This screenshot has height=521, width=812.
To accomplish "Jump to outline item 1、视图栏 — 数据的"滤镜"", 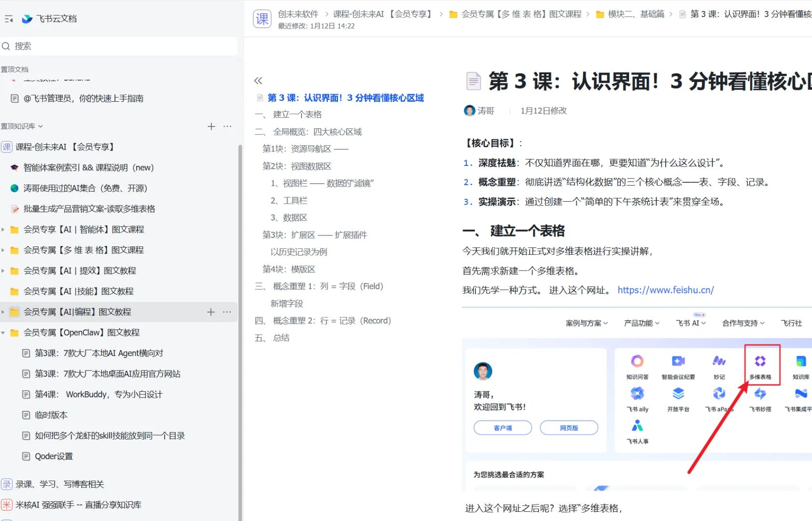I will point(322,184).
